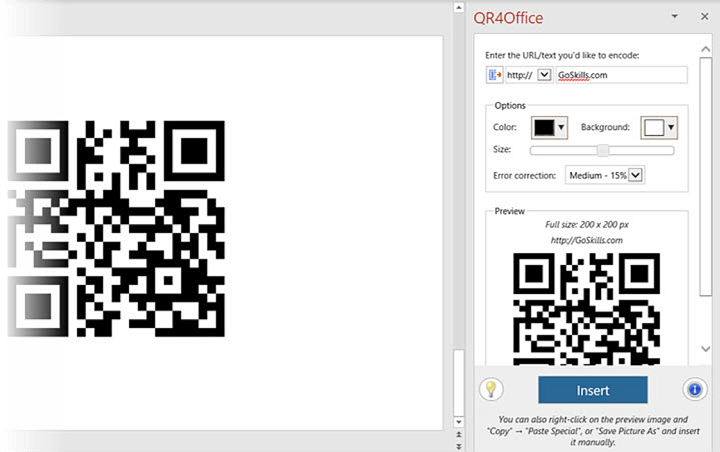This screenshot has width=720, height=452.
Task: Go to next slide double-arrow
Action: 458,446
